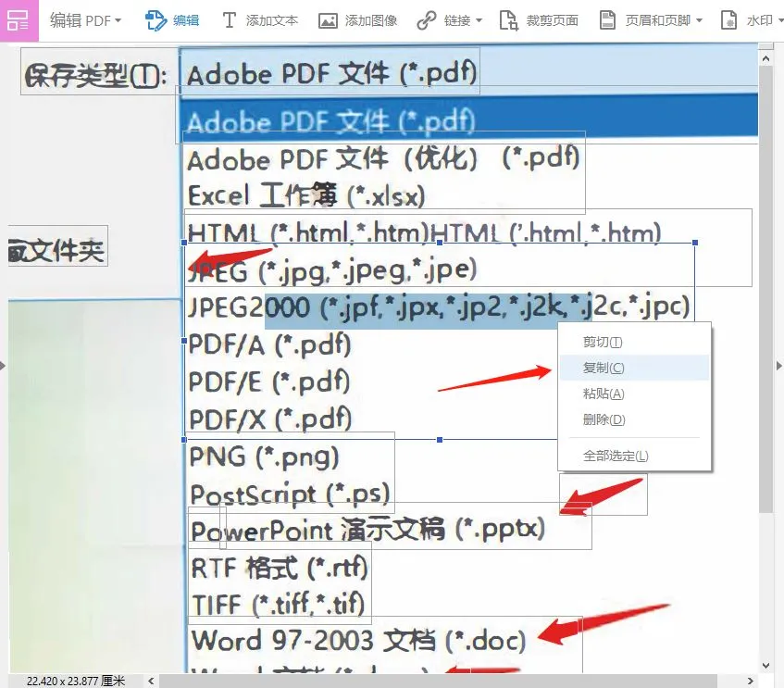This screenshot has width=784, height=688.
Task: Choose 粘贴(A) from context menu
Action: 634,394
